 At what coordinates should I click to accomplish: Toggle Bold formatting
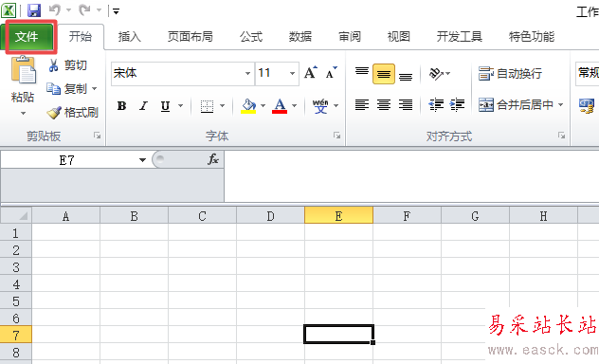click(x=121, y=106)
